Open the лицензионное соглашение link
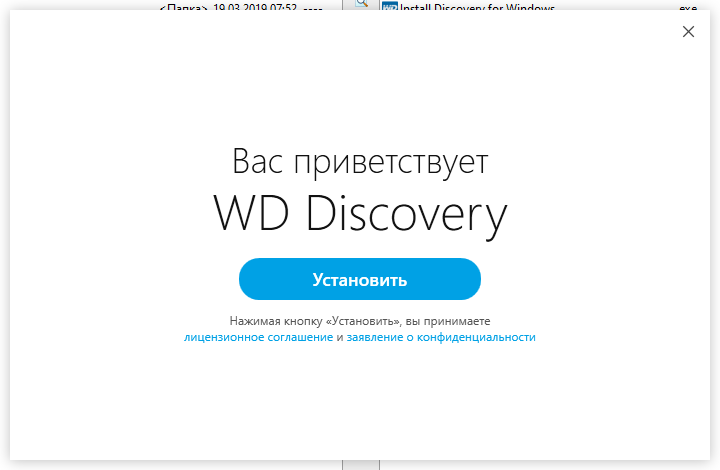Screen dimensions: 720x470 pos(259,337)
